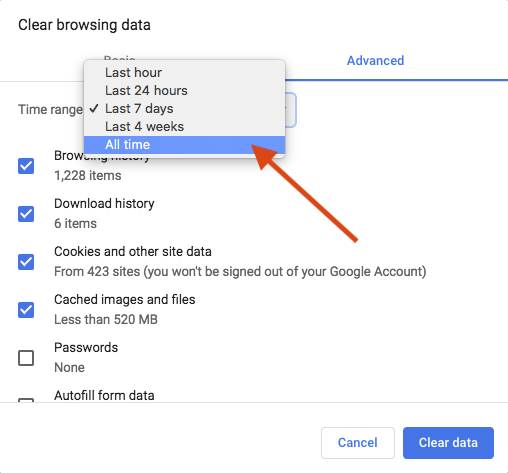
Task: Switch to the Advanced tab
Action: tap(375, 61)
